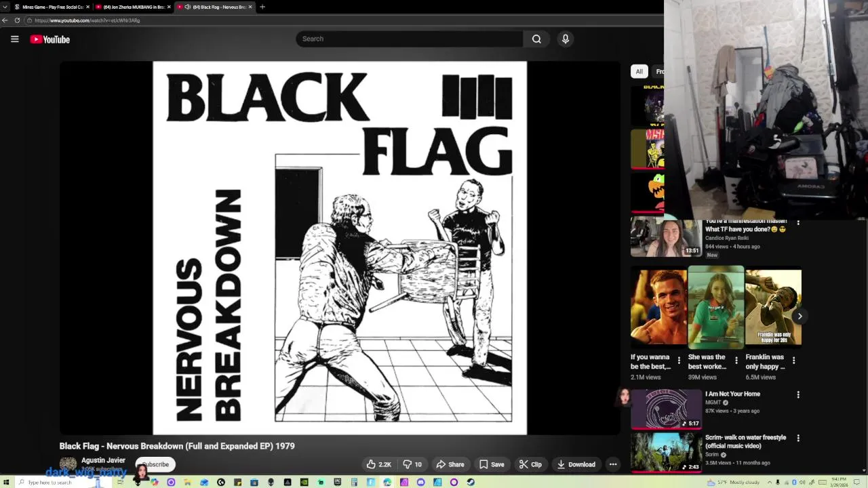Open weather widget '57°F Mostly cloudy'
This screenshot has height=488, width=868.
coord(734,483)
